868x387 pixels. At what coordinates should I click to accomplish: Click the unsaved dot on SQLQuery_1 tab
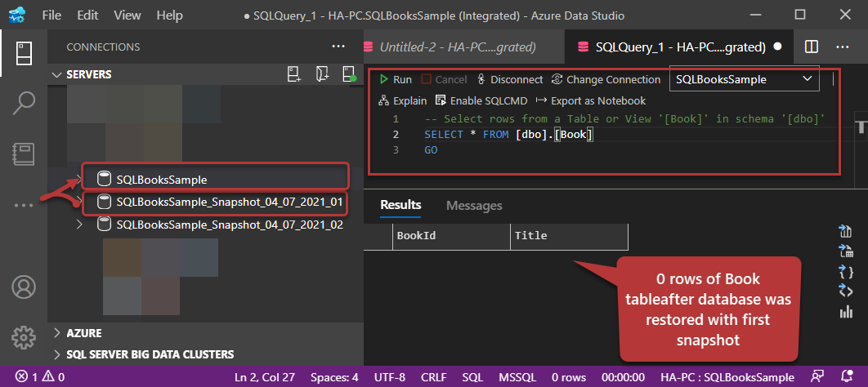(777, 47)
